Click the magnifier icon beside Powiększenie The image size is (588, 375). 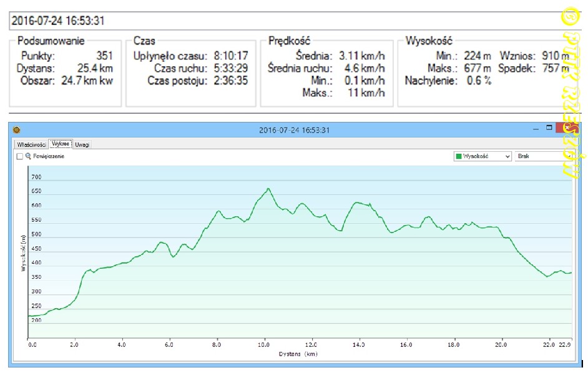click(28, 156)
